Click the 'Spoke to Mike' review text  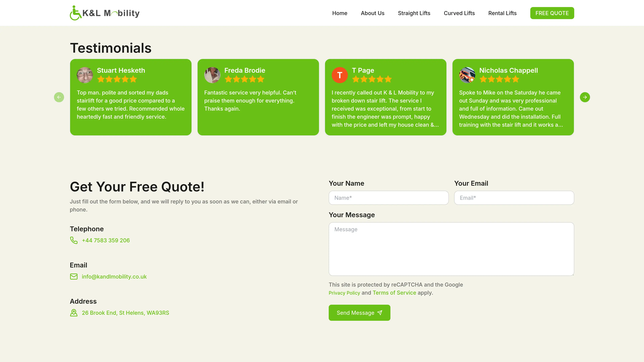[511, 109]
